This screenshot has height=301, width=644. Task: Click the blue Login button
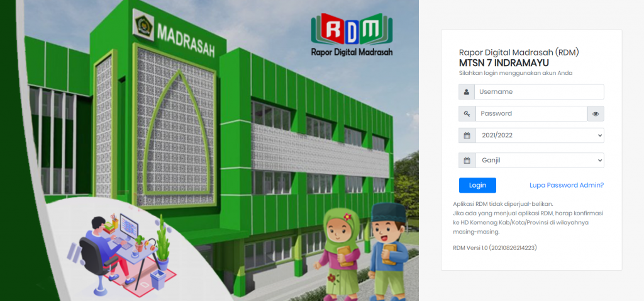(x=477, y=185)
